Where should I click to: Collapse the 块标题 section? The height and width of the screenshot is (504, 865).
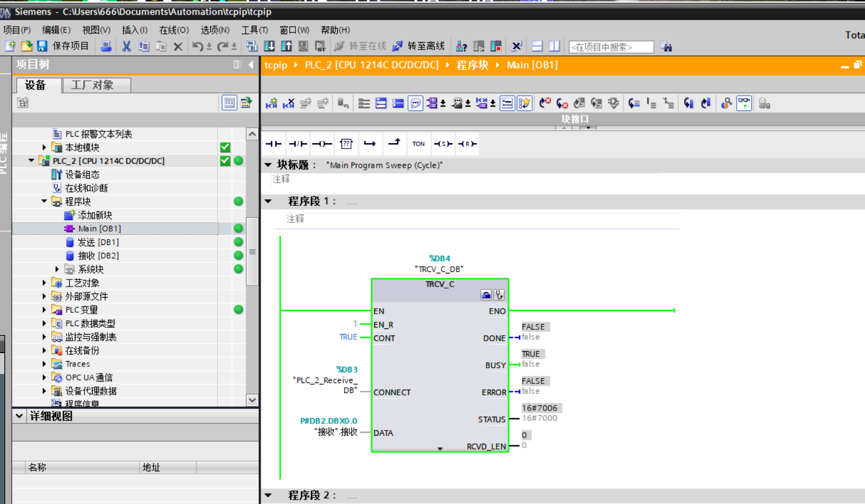pos(268,165)
